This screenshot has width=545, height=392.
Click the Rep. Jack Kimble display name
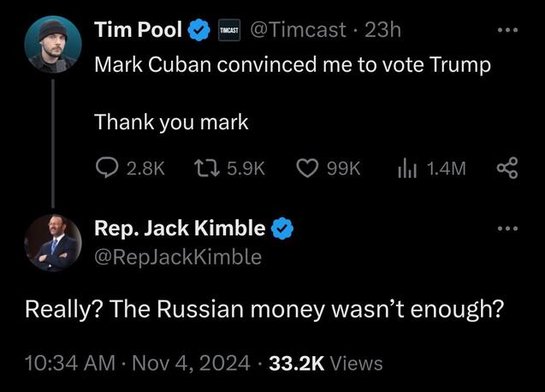coord(179,229)
